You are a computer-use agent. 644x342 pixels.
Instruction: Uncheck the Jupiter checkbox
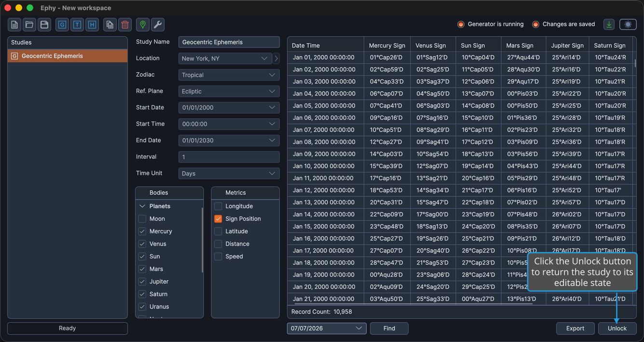142,282
